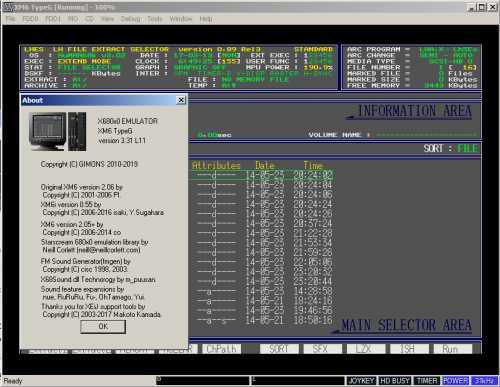
Task: Open the FDD1 menu
Action: click(x=53, y=19)
